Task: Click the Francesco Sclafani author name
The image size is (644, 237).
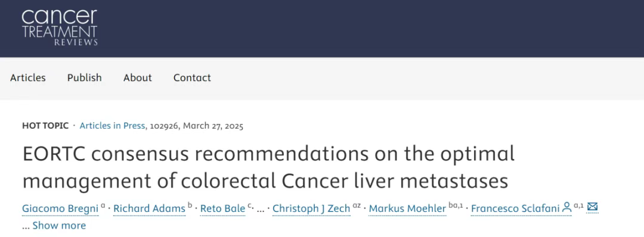Action: click(x=515, y=208)
